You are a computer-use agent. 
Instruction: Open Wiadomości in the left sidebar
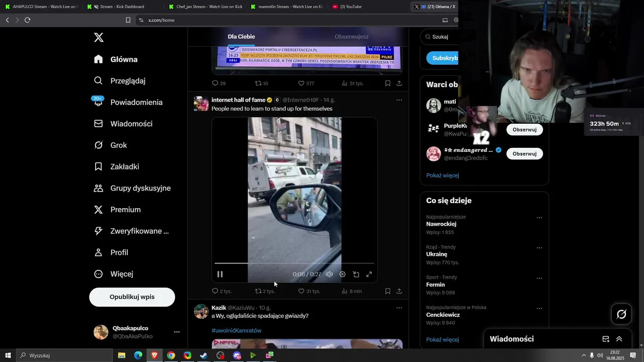point(123,124)
